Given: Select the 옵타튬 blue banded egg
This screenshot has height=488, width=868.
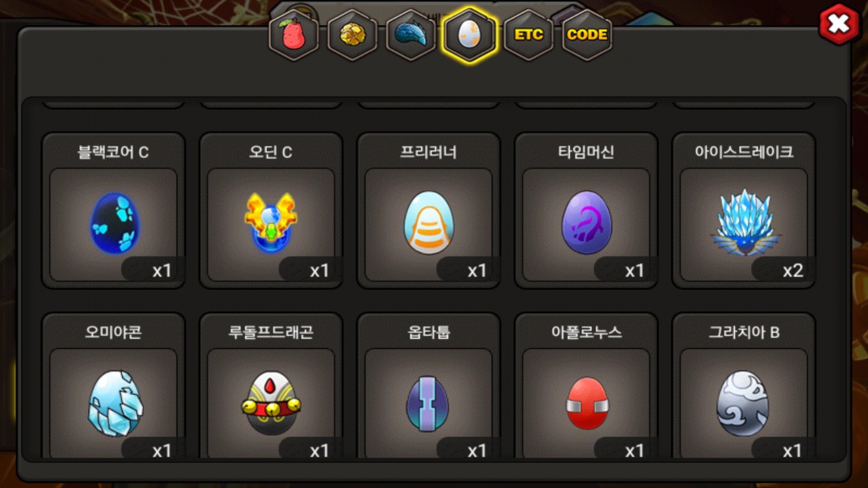Looking at the screenshot, I should click(429, 404).
